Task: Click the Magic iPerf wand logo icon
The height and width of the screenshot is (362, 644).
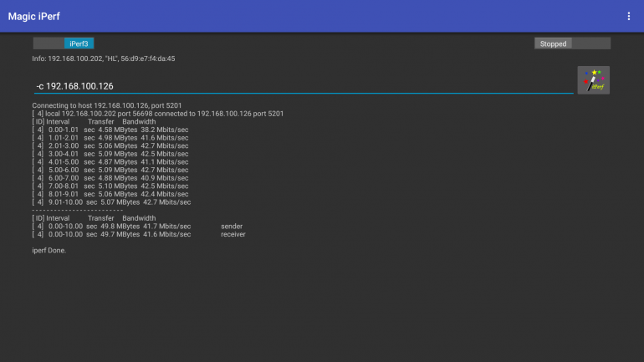Action: coord(593,80)
